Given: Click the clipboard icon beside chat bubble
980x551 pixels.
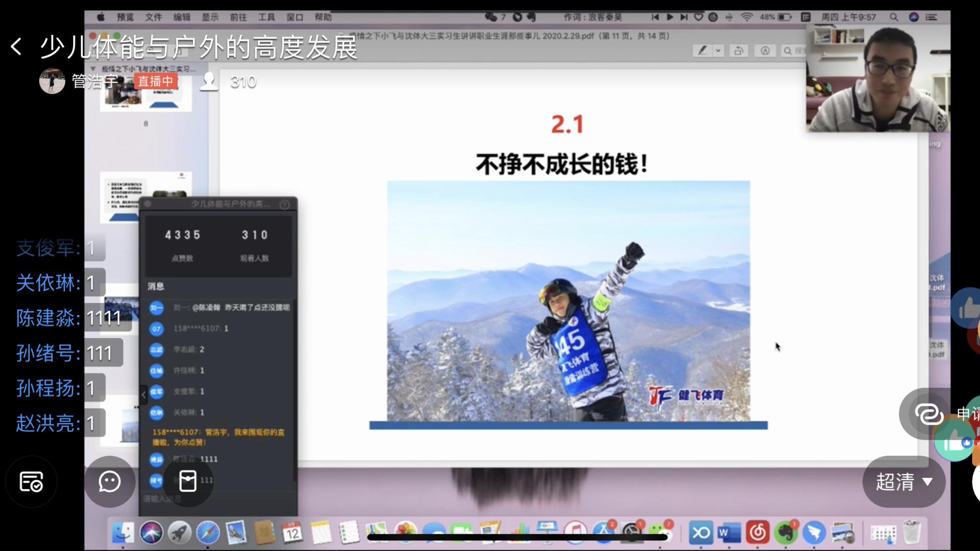Looking at the screenshot, I should click(187, 481).
